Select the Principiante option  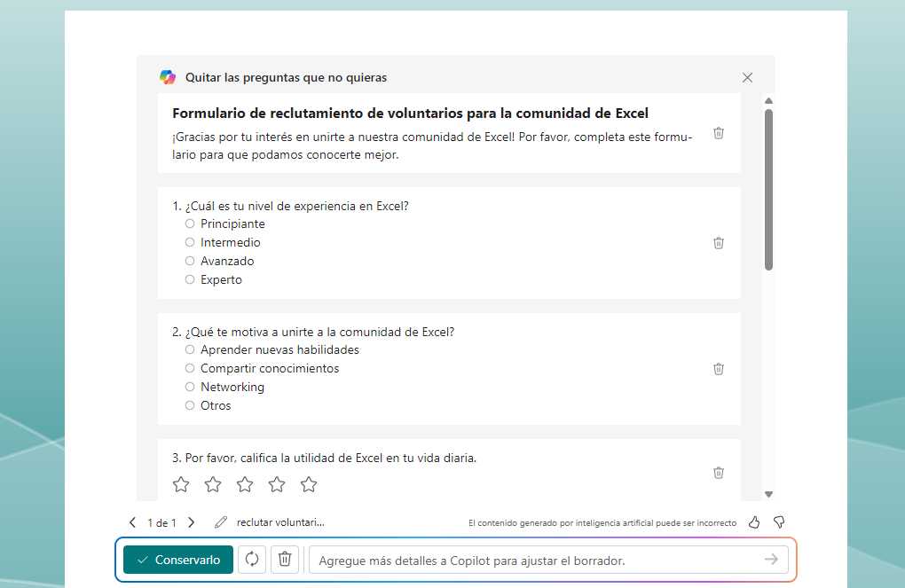pyautogui.click(x=189, y=223)
